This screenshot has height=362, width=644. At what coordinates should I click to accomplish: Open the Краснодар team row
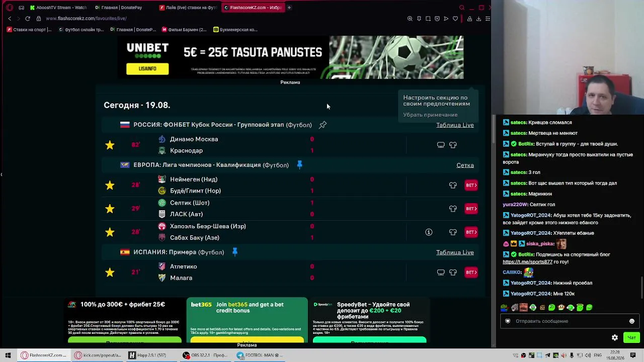click(186, 150)
